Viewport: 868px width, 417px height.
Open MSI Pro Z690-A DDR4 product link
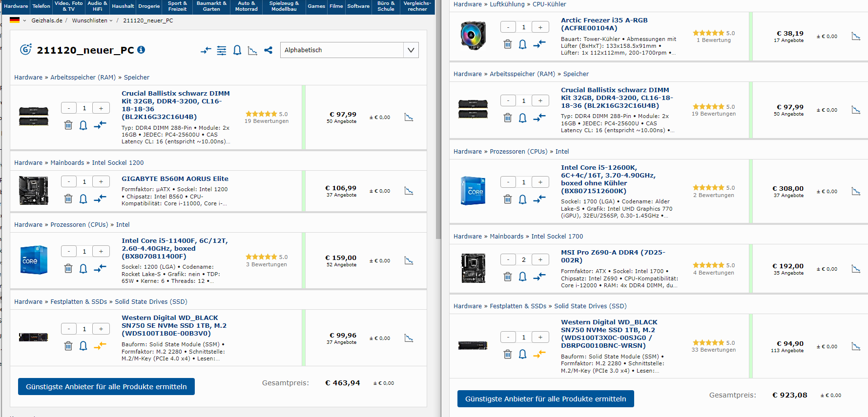click(x=613, y=256)
